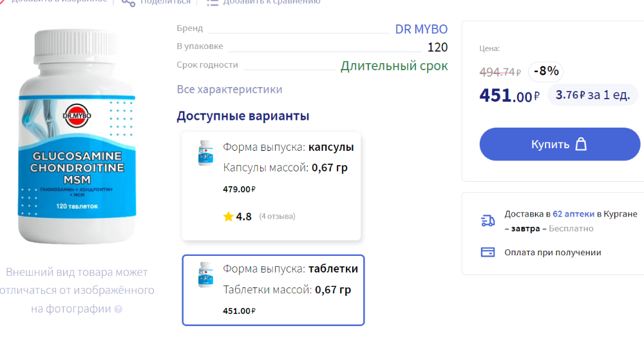Click the package quantity value 120
Image resolution: width=644 pixels, height=348 pixels.
[x=437, y=47]
